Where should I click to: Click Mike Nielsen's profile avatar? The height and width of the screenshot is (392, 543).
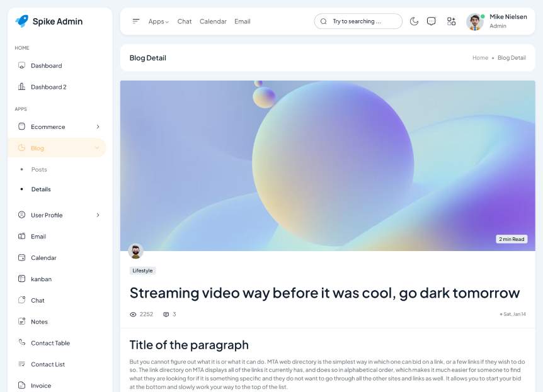pyautogui.click(x=474, y=21)
